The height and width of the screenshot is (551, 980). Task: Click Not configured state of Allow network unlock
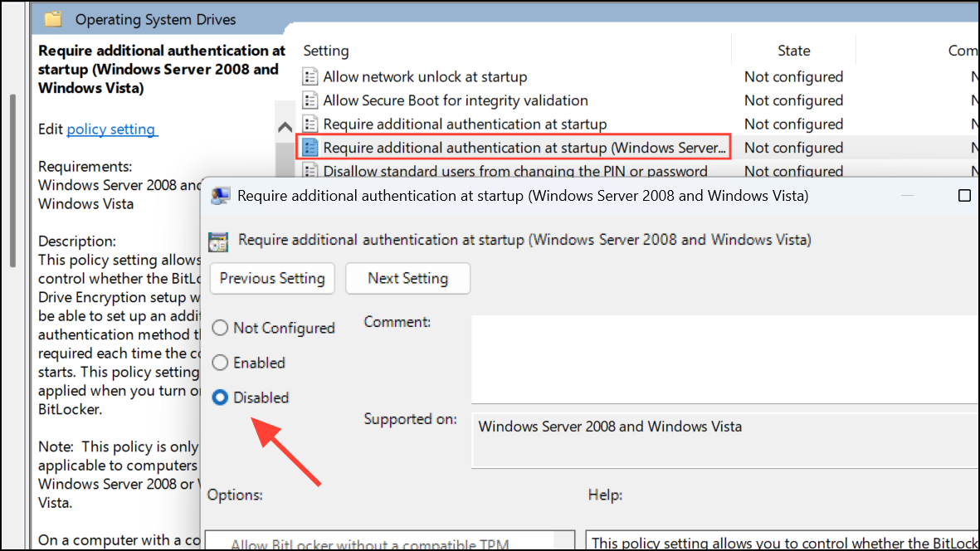click(794, 77)
